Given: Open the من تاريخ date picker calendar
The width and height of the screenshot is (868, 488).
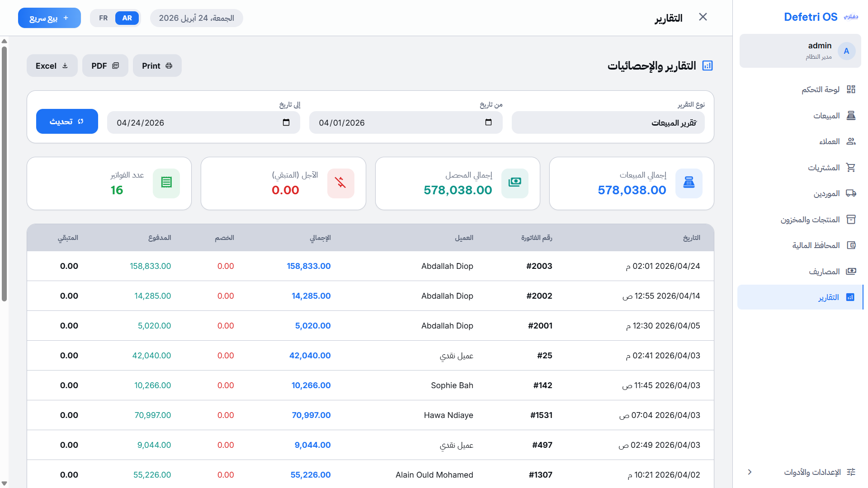Looking at the screenshot, I should [x=489, y=122].
